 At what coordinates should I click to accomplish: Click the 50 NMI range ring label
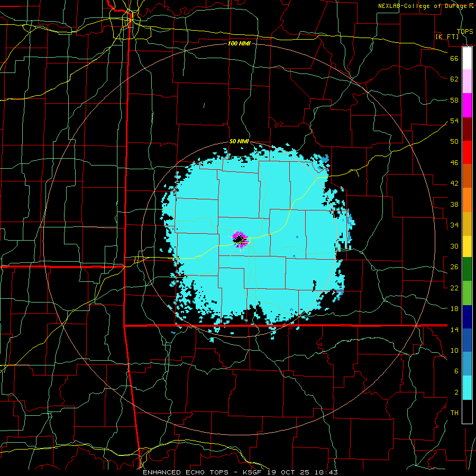click(x=239, y=141)
